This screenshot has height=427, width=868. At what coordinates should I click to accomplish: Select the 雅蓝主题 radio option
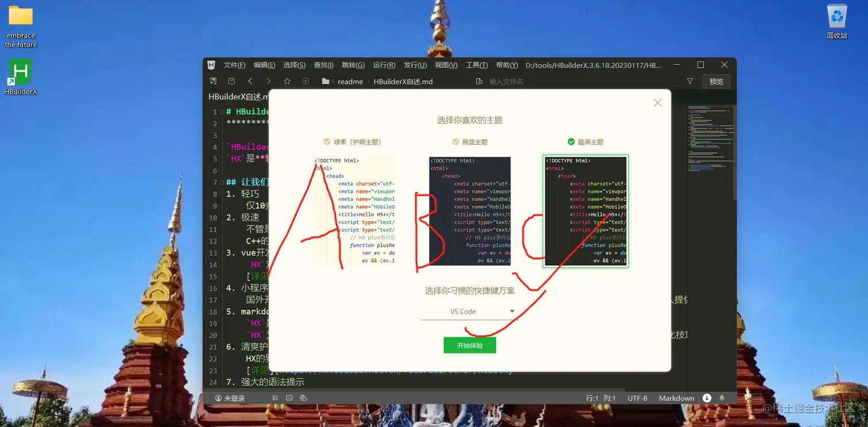click(455, 142)
